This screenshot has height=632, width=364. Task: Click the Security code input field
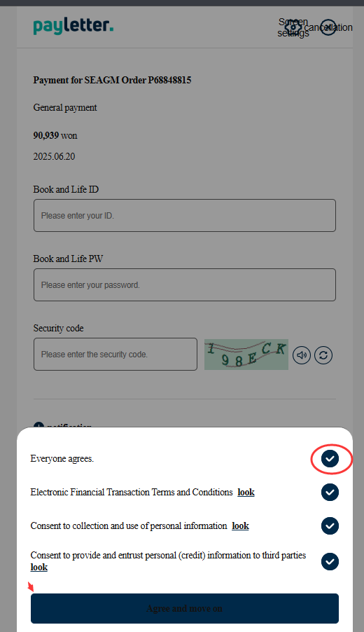(115, 355)
